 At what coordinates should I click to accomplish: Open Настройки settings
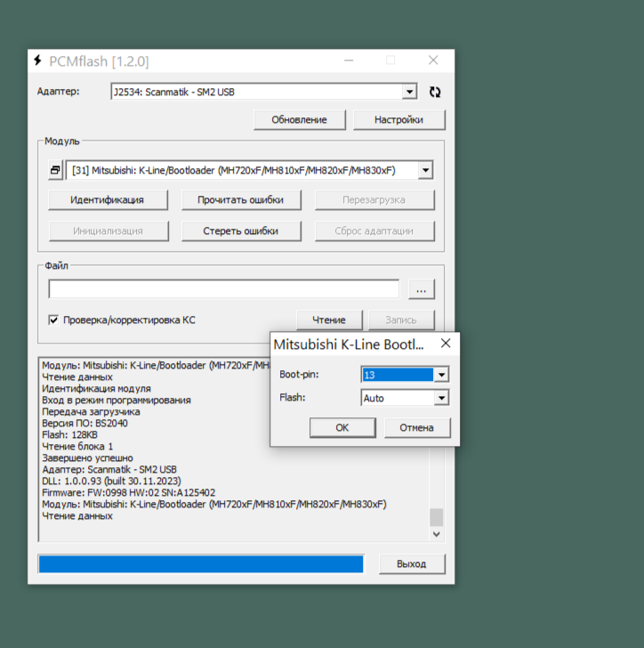click(398, 119)
